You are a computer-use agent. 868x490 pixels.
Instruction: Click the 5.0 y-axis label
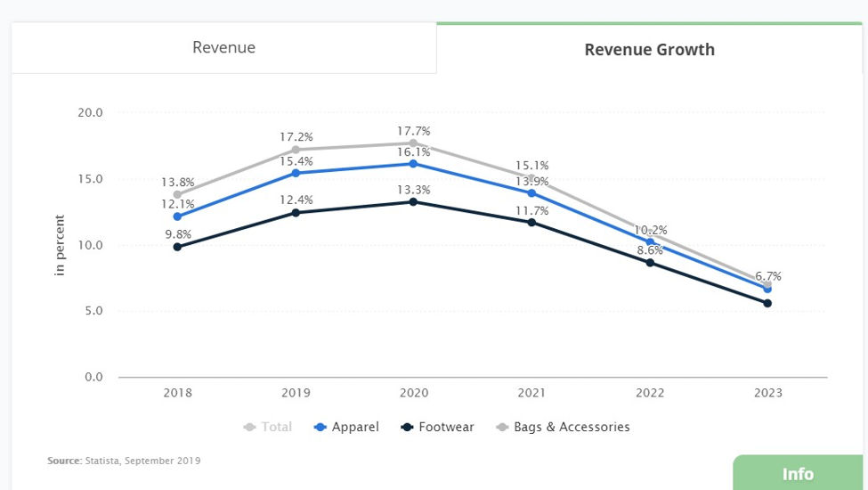(x=93, y=311)
